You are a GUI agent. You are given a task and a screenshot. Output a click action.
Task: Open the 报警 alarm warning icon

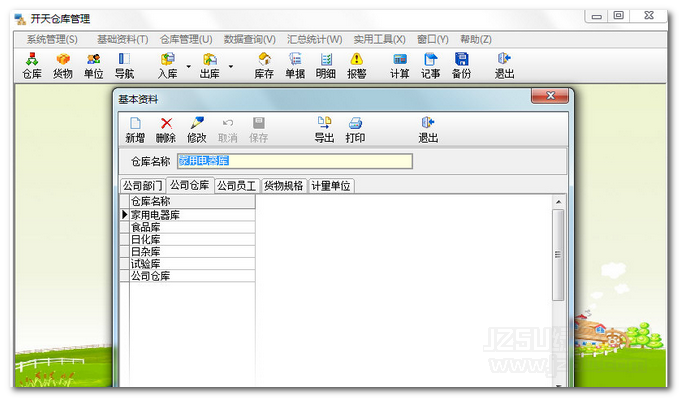click(356, 65)
